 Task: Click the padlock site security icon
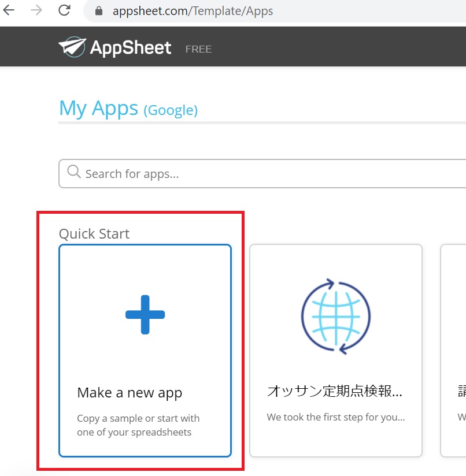[x=99, y=11]
